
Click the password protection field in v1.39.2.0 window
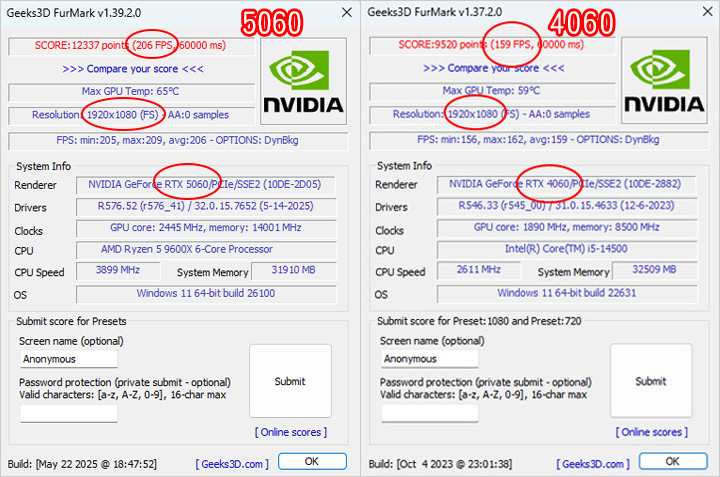[69, 413]
